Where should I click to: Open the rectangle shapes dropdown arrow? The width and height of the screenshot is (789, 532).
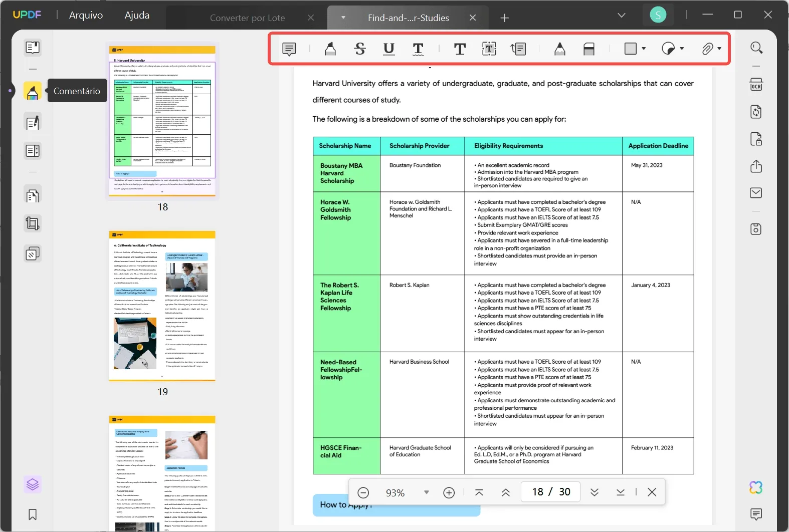[644, 49]
